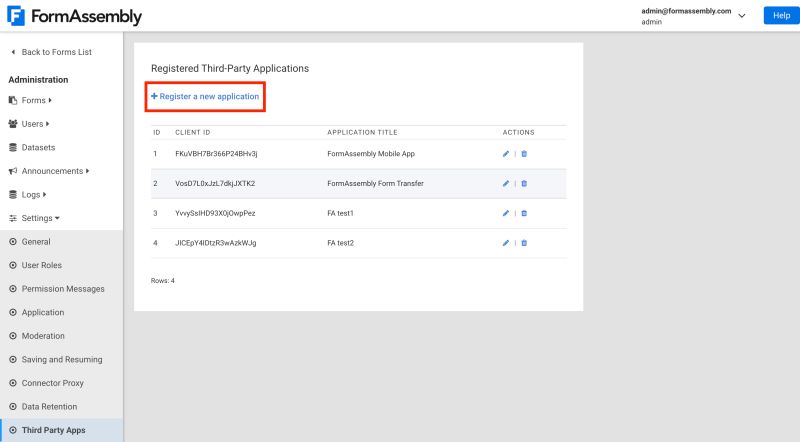800x442 pixels.
Task: Click the FormAssembly logo icon
Action: click(x=16, y=16)
